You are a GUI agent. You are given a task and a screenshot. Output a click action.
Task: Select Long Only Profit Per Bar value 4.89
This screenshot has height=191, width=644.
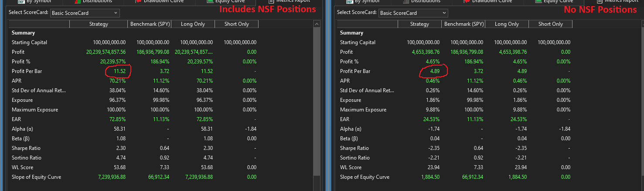pos(521,71)
